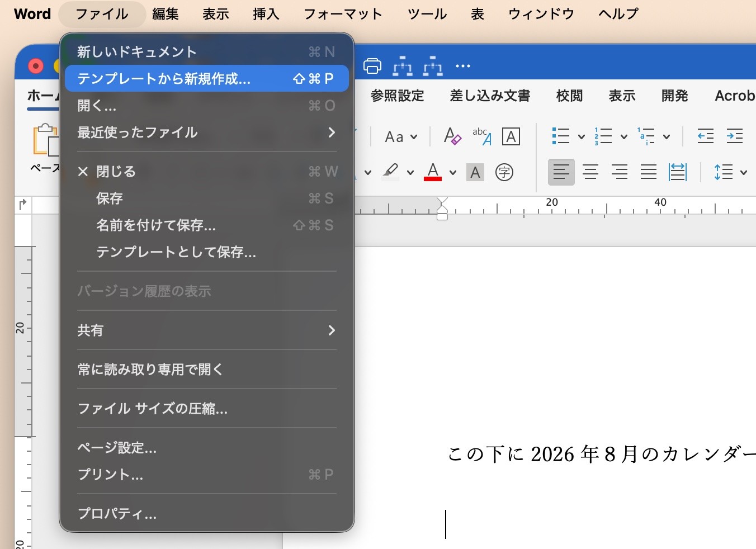This screenshot has height=549, width=756.
Task: Click the increase indent icon
Action: (x=735, y=136)
